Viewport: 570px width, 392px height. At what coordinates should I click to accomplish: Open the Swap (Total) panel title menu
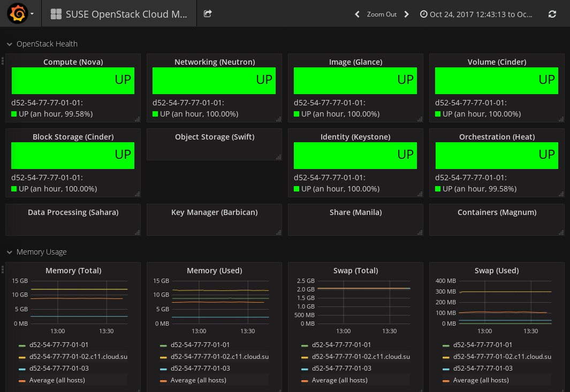pos(355,271)
